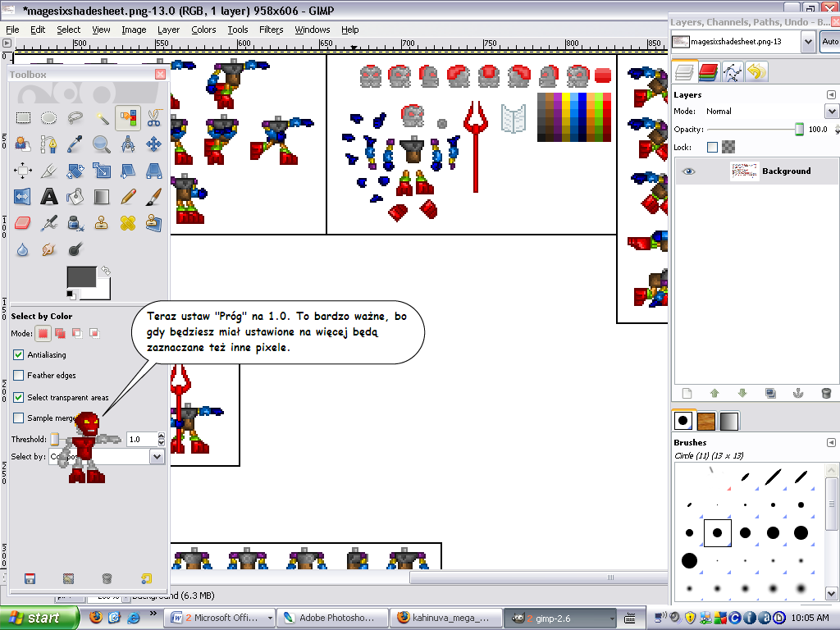Screen dimensions: 840x630
Task: Select the Heal tool
Action: (x=127, y=223)
